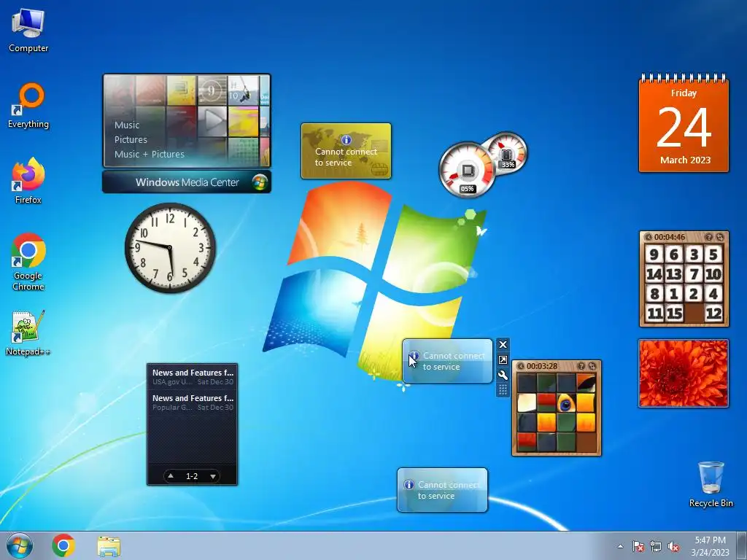Click the white tile in the picture puzzle
Image resolution: width=747 pixels, height=560 pixels.
tap(527, 403)
